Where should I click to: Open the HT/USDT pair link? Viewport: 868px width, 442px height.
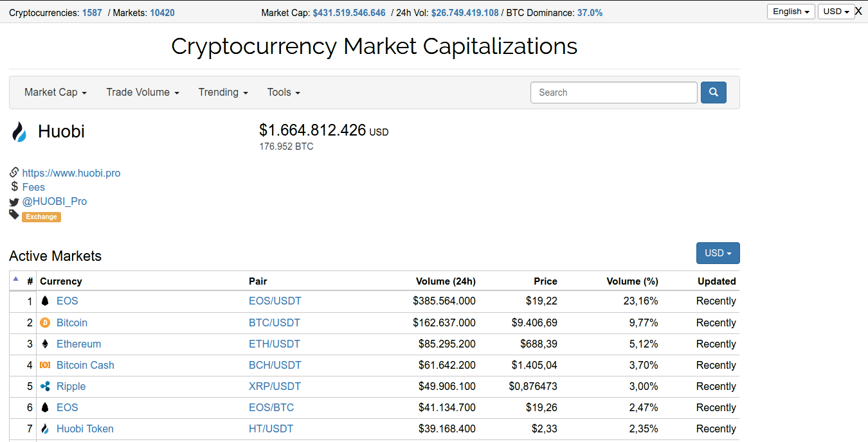(271, 429)
